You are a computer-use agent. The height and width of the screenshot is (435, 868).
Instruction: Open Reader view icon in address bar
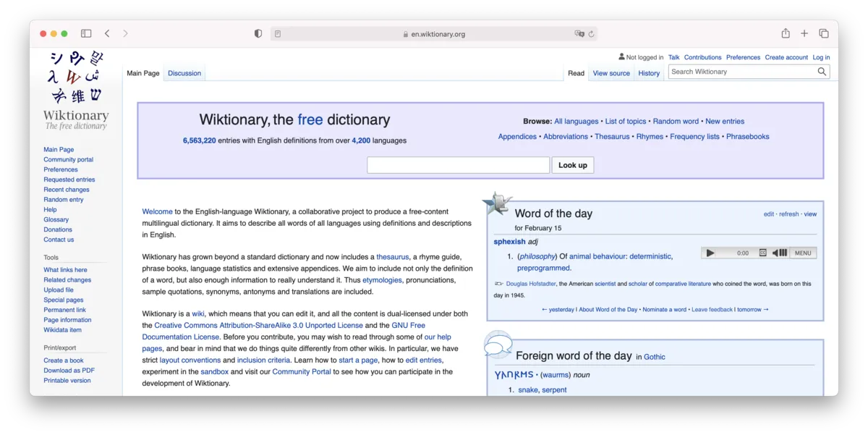(x=278, y=34)
